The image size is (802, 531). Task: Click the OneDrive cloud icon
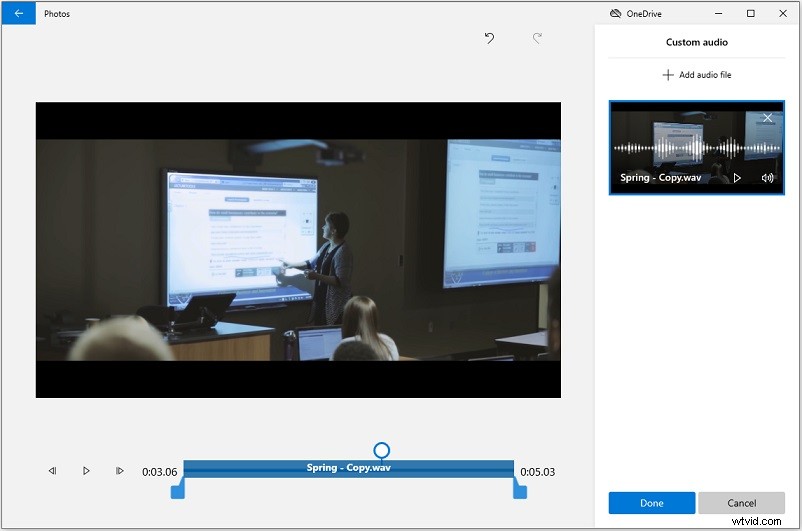pyautogui.click(x=615, y=14)
